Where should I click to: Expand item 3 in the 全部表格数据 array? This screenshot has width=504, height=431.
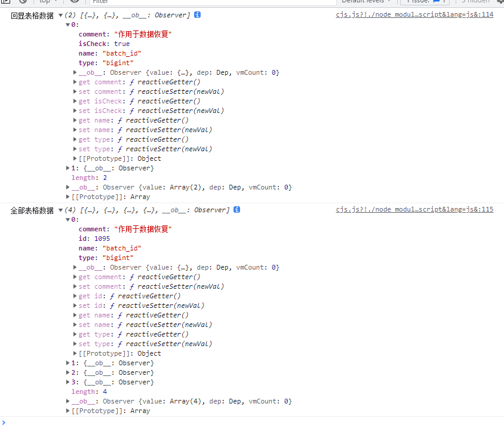(67, 382)
